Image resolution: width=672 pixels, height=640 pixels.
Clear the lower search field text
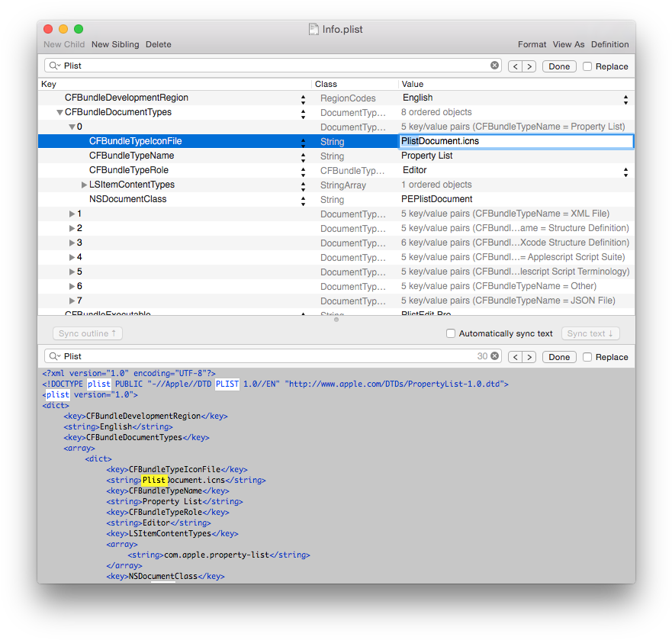tap(494, 355)
